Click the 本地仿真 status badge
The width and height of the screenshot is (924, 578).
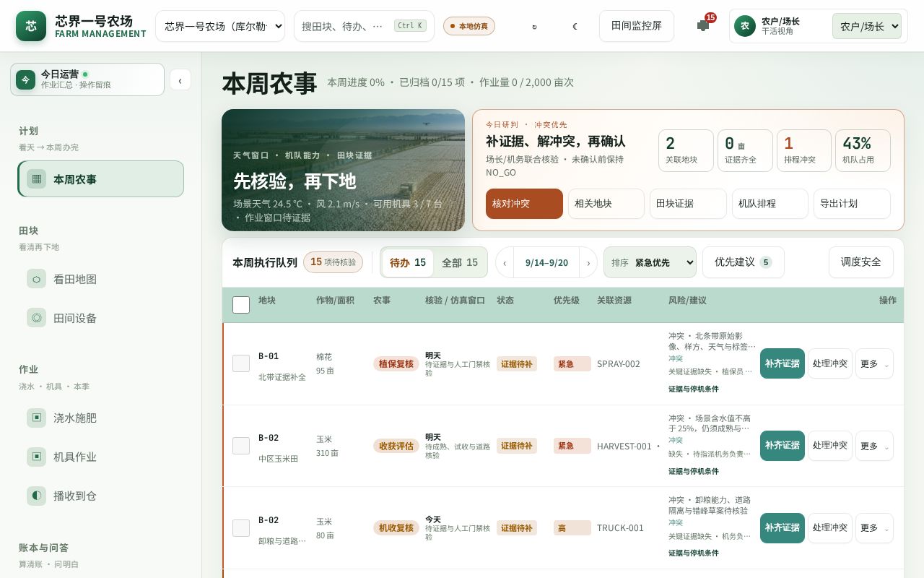click(469, 26)
